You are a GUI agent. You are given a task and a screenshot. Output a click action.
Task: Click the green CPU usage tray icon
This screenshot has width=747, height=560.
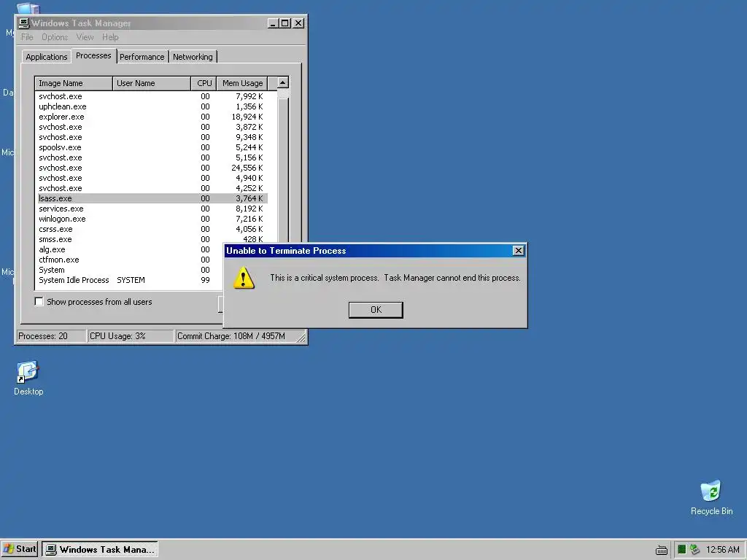pyautogui.click(x=682, y=550)
